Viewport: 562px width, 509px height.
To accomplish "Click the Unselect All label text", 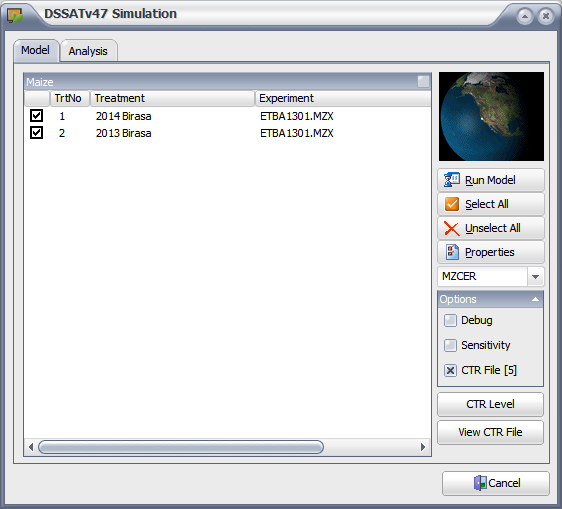I will (493, 228).
